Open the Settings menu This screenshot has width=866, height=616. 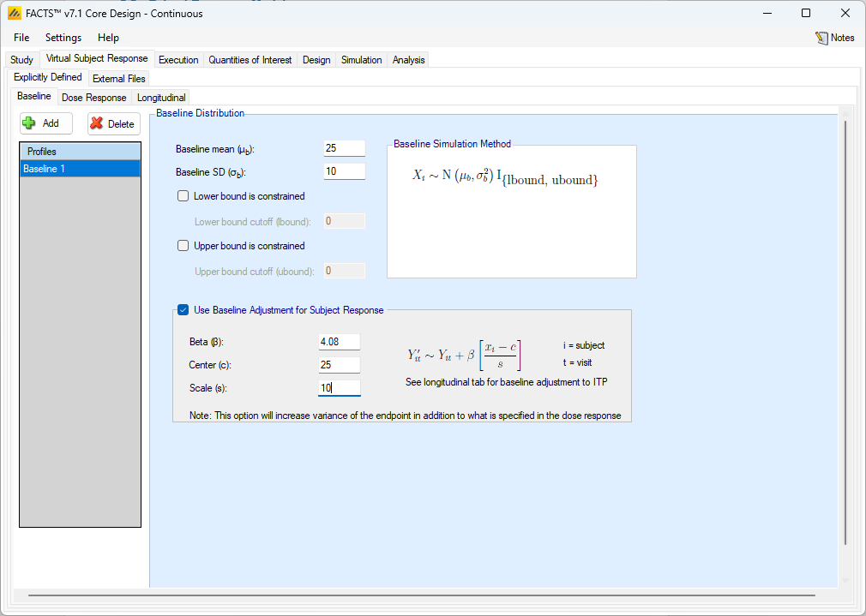tap(63, 38)
